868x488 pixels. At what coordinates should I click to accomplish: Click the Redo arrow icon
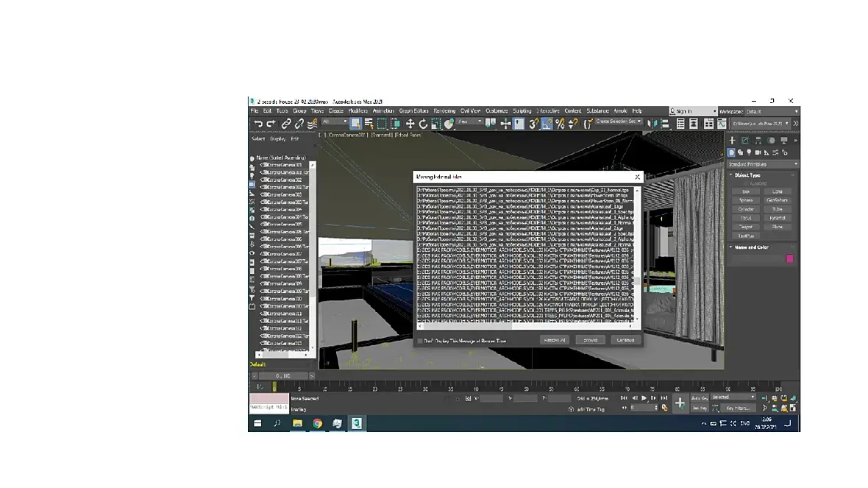[x=271, y=124]
